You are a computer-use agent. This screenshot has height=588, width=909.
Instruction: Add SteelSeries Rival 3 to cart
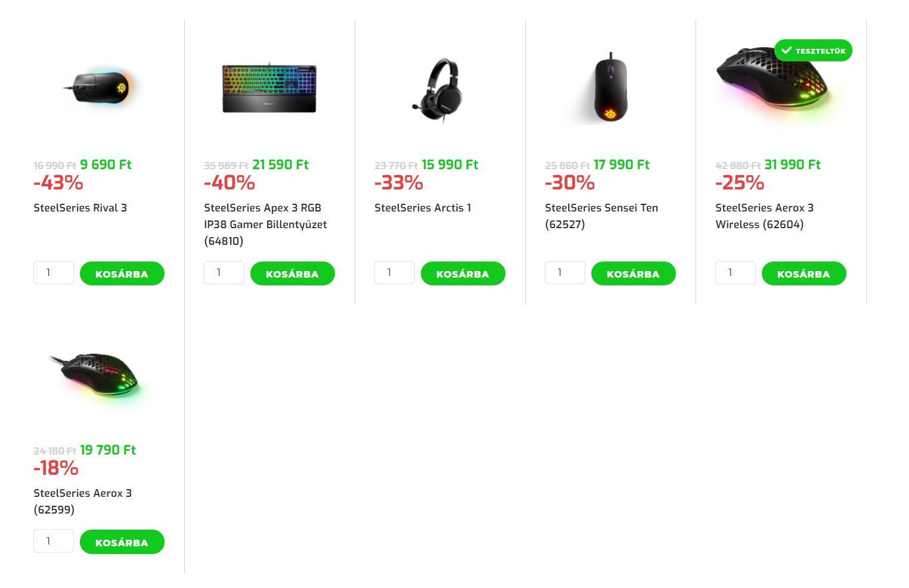[x=122, y=273]
